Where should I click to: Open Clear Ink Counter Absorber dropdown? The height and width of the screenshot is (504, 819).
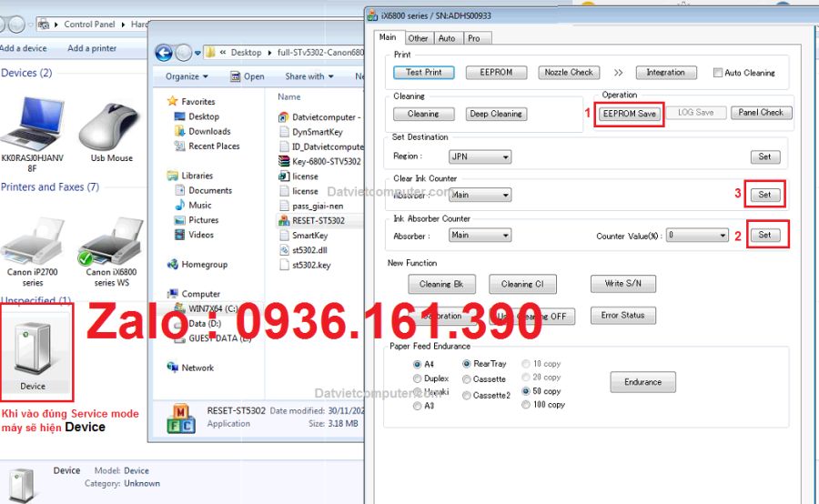[x=480, y=195]
